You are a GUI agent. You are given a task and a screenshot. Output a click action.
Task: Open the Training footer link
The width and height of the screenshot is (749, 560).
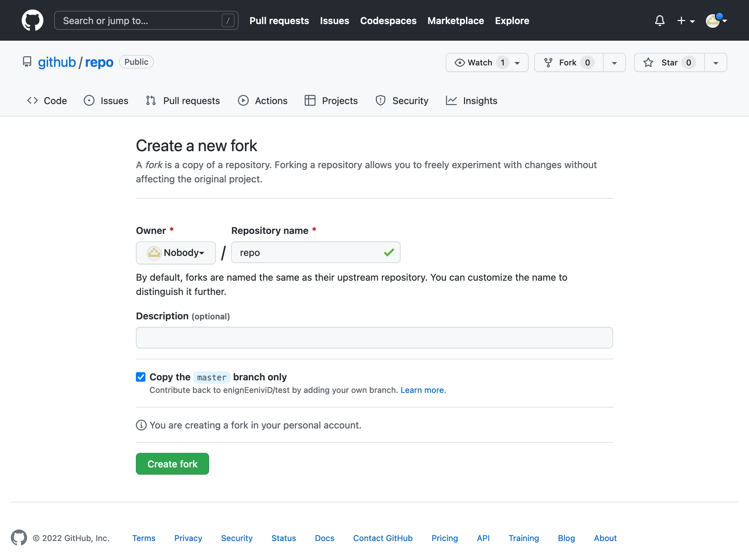(x=524, y=538)
